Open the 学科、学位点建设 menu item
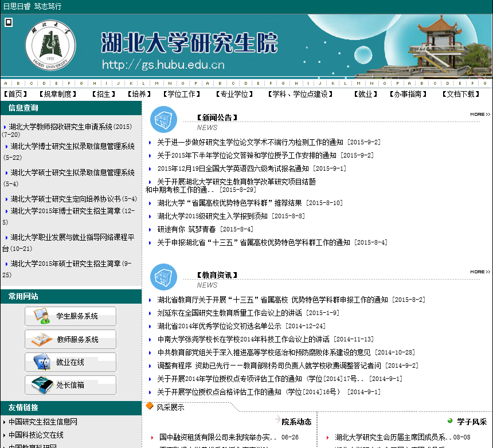 300,94
